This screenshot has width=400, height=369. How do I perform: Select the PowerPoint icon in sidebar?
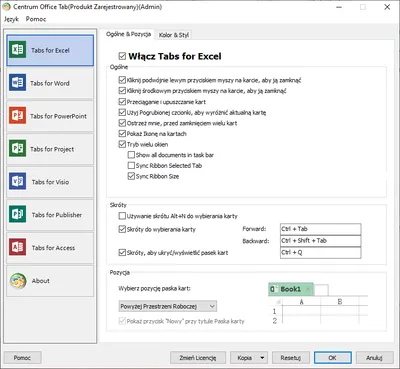coord(17,116)
